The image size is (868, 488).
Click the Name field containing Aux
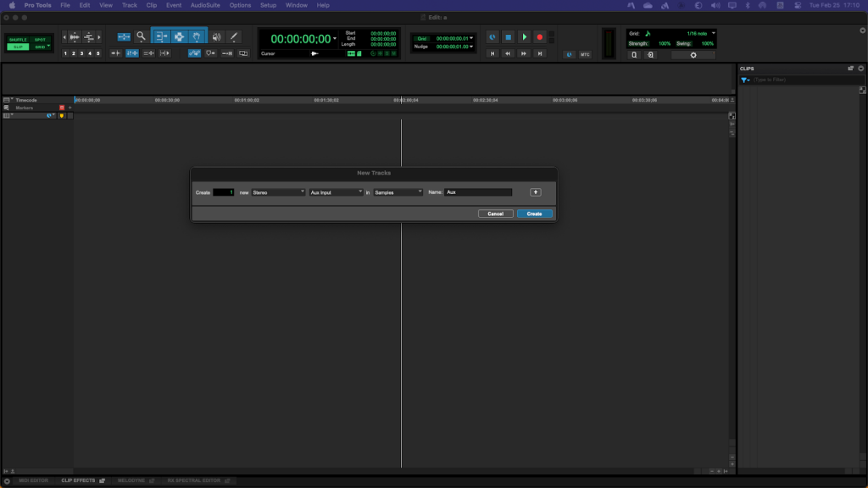(x=478, y=191)
